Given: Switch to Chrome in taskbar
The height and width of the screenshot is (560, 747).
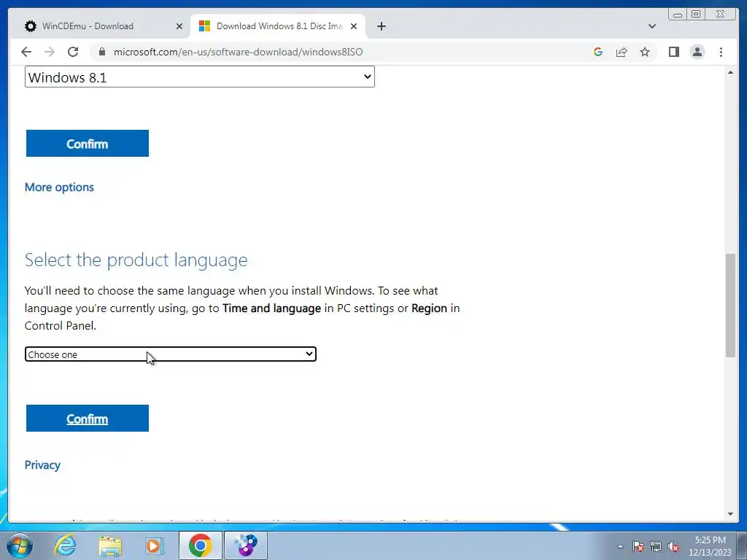Looking at the screenshot, I should click(200, 545).
